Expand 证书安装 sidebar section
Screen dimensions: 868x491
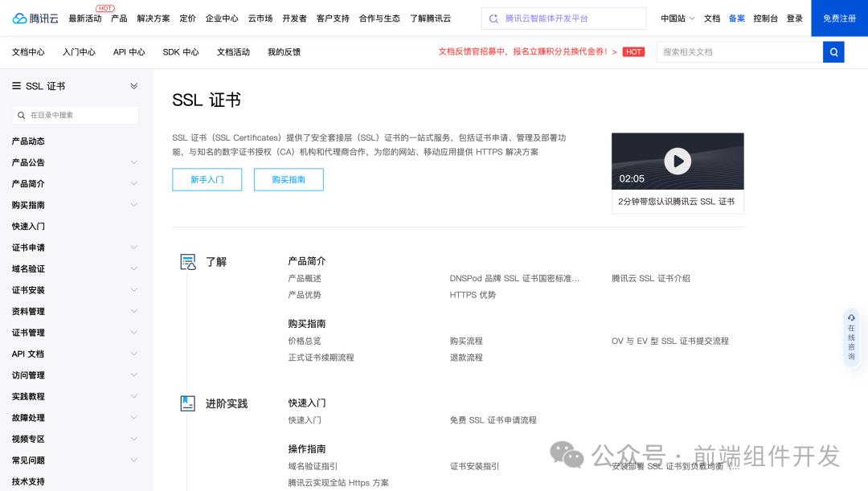click(134, 290)
